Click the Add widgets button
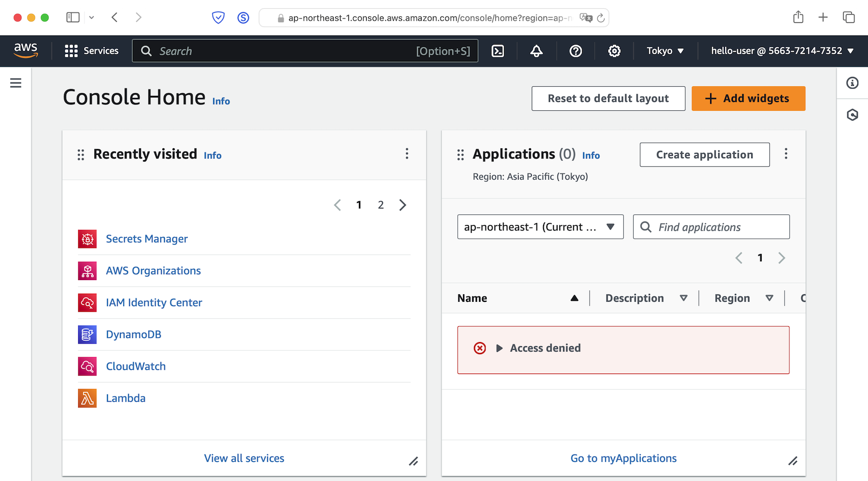868x481 pixels. (748, 99)
